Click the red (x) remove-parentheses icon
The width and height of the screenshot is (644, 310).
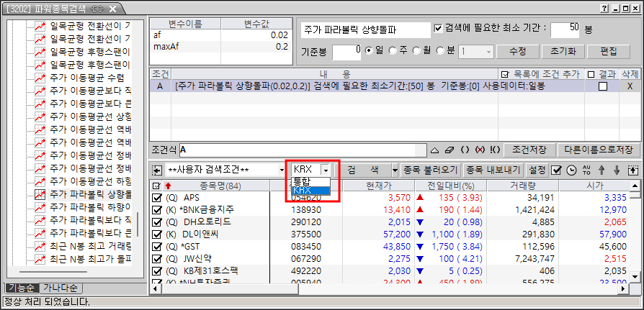pos(480,150)
